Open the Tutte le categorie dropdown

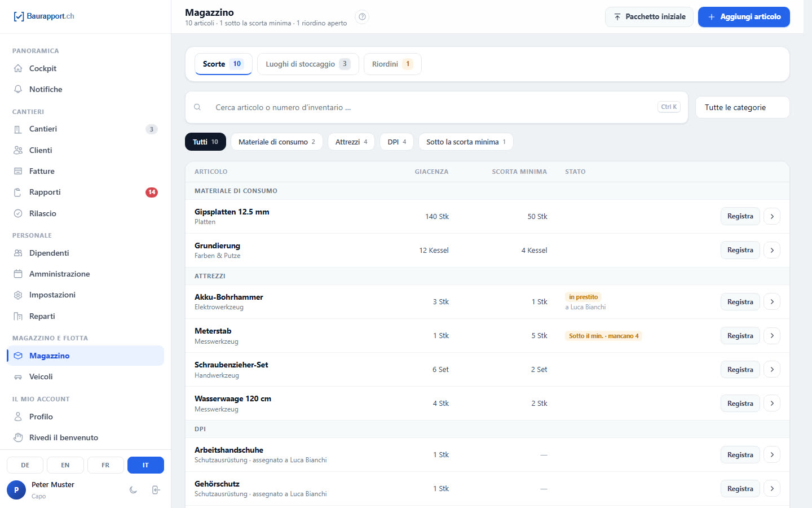tap(743, 107)
